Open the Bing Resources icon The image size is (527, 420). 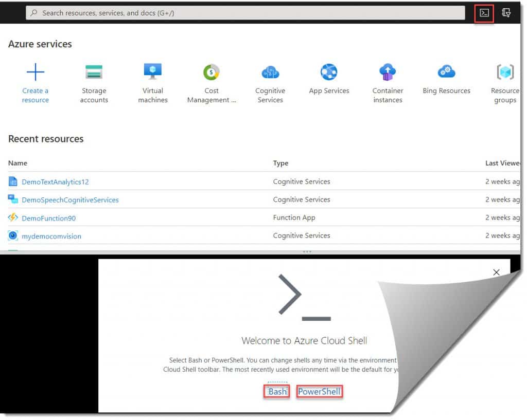446,72
